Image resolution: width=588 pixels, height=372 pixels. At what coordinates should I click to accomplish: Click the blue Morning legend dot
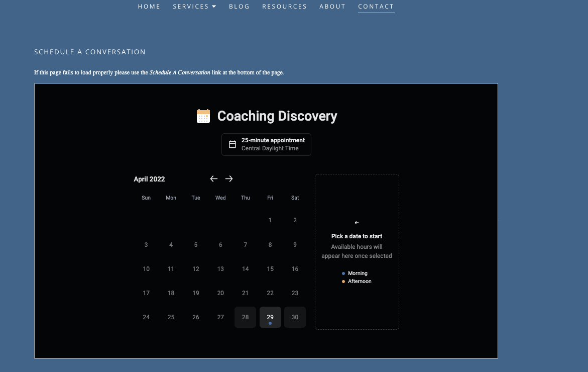pos(343,273)
